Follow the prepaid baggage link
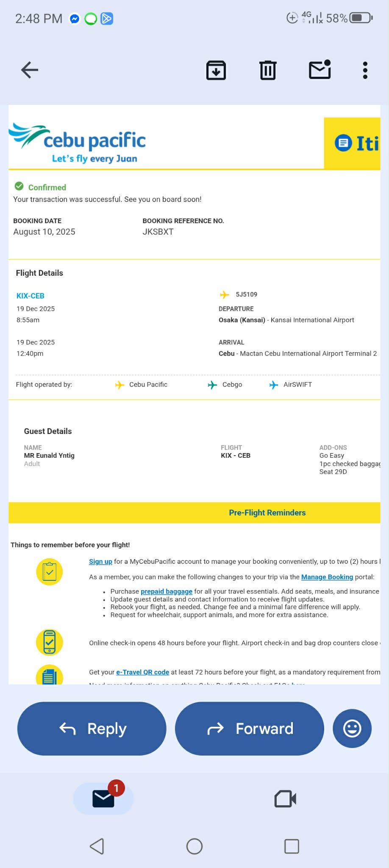Viewport: 389px width, 868px height. point(166,591)
